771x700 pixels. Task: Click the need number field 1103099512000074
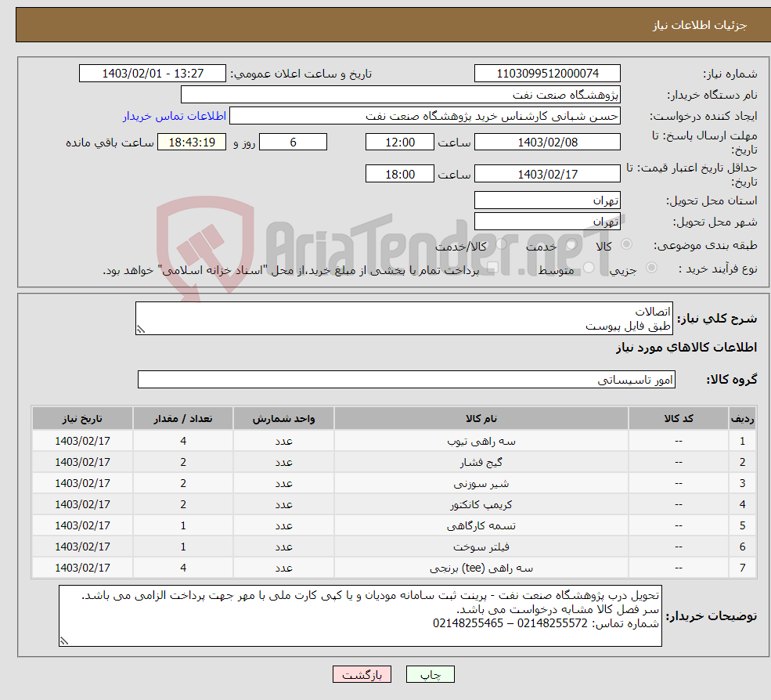547,74
